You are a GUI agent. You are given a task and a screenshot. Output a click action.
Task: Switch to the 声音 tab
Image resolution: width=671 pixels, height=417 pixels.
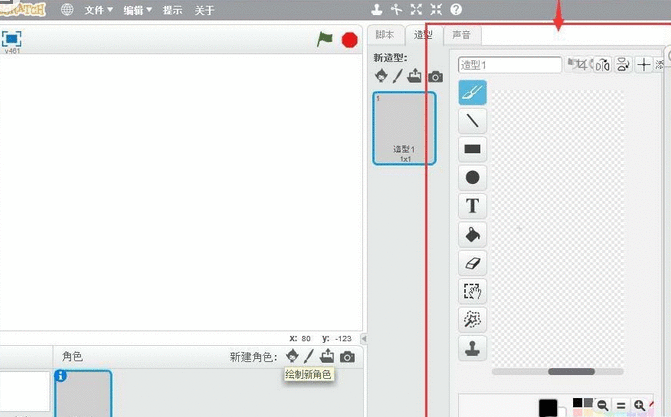point(462,35)
